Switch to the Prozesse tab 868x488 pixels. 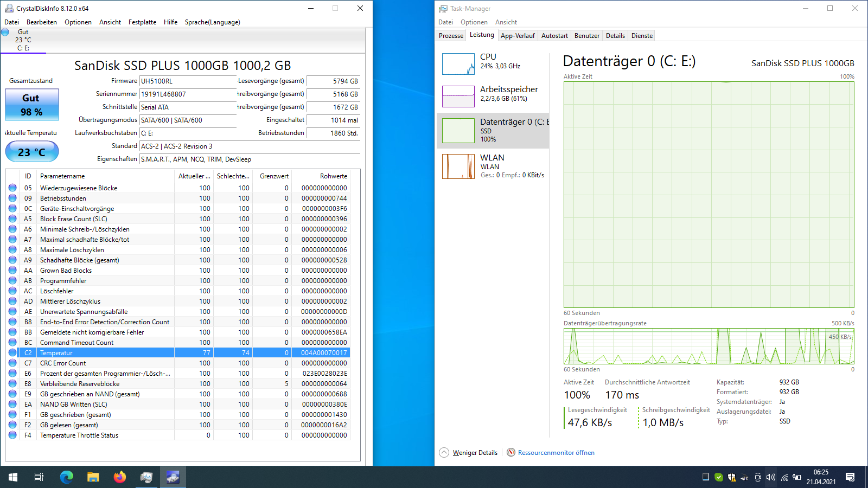451,36
